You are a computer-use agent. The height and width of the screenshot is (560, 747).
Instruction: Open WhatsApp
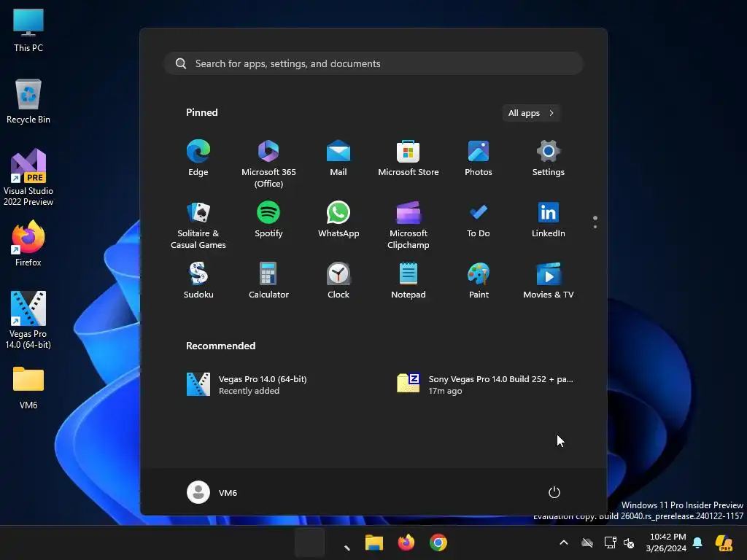(338, 219)
